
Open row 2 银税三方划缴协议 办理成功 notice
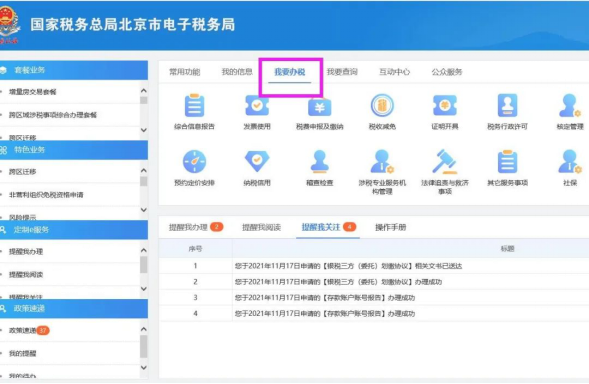tap(338, 282)
